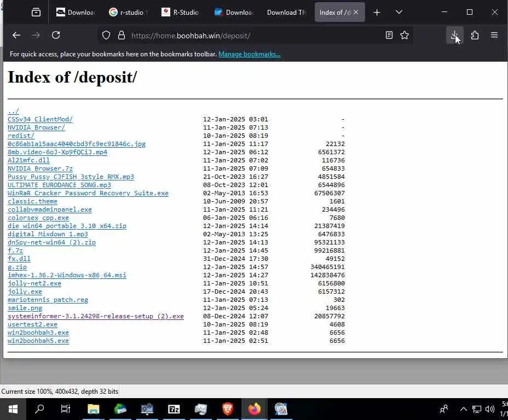The width and height of the screenshot is (508, 420).
Task: Switch to the first 'Download' tab
Action: coord(76,12)
